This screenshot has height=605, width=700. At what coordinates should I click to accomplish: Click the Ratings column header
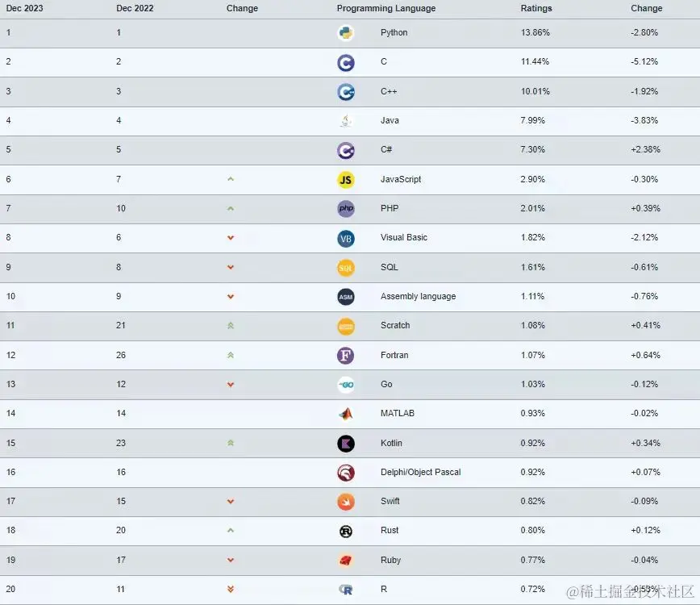tap(536, 8)
